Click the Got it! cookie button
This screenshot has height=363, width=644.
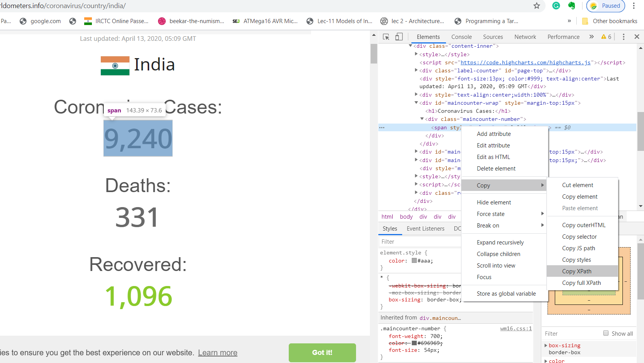[322, 353]
